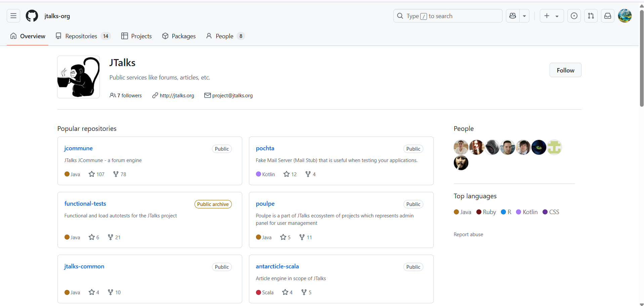Click the Report abuse link

468,235
